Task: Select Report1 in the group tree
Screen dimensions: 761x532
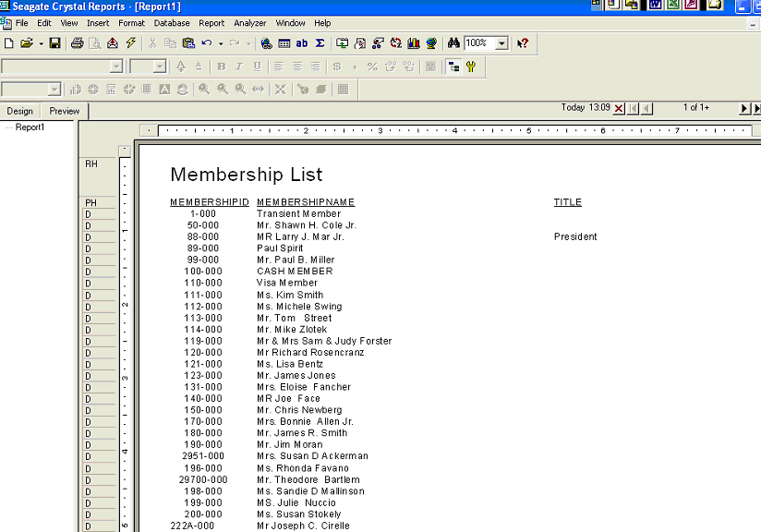Action: tap(30, 127)
